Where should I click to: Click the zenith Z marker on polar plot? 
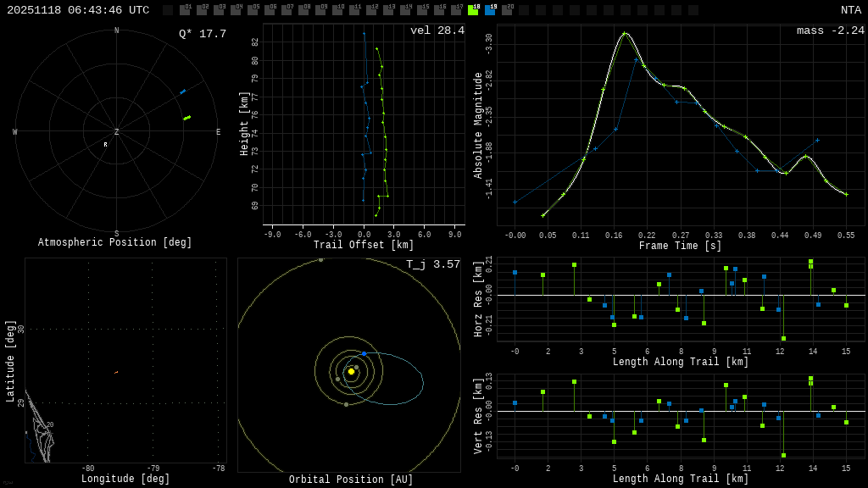click(116, 132)
